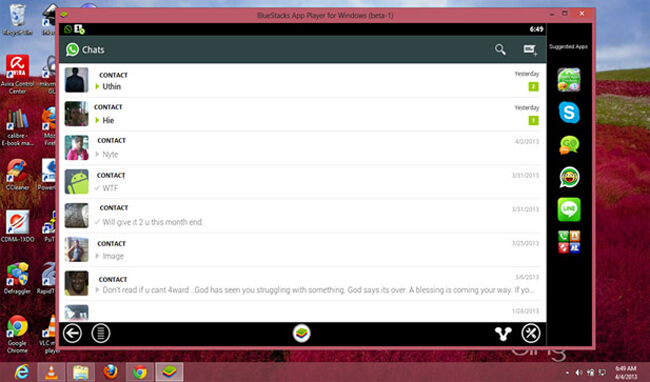Open Chrome from taskbar

[139, 372]
